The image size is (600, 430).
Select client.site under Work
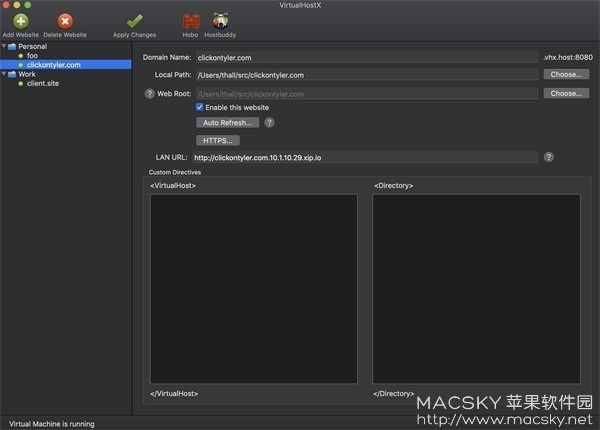coord(43,83)
